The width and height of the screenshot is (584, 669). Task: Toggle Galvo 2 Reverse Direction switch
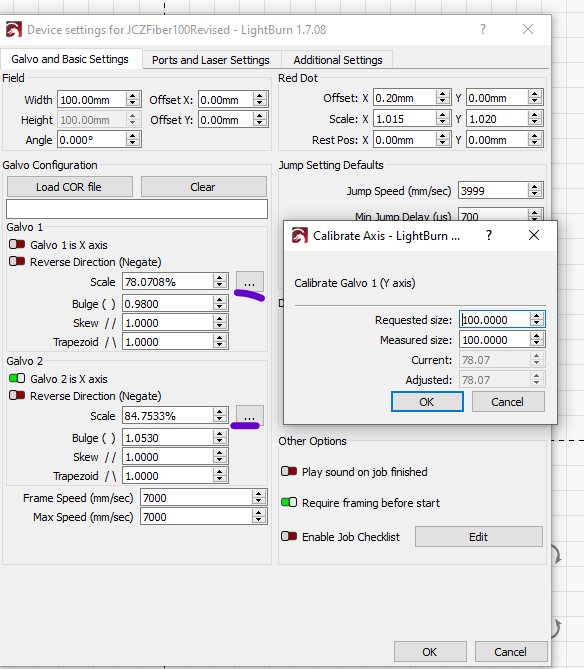click(x=17, y=396)
